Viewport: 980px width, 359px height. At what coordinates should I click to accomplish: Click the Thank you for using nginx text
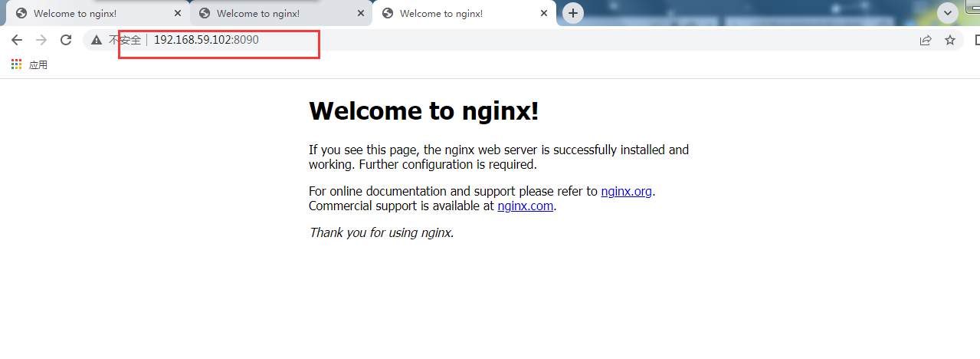(382, 232)
